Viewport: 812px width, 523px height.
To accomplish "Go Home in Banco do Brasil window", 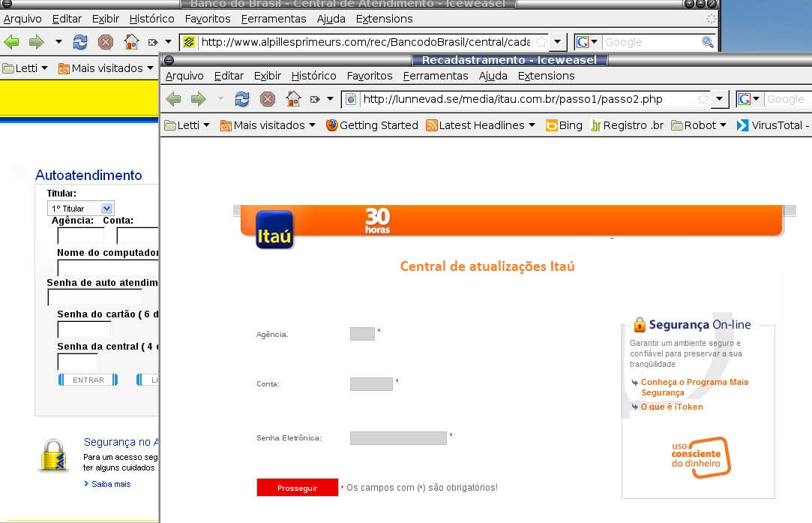I will pos(131,41).
